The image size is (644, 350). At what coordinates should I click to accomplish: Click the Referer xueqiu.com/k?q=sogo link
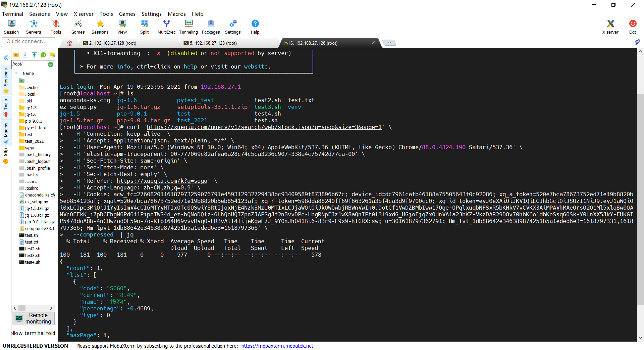point(162,181)
